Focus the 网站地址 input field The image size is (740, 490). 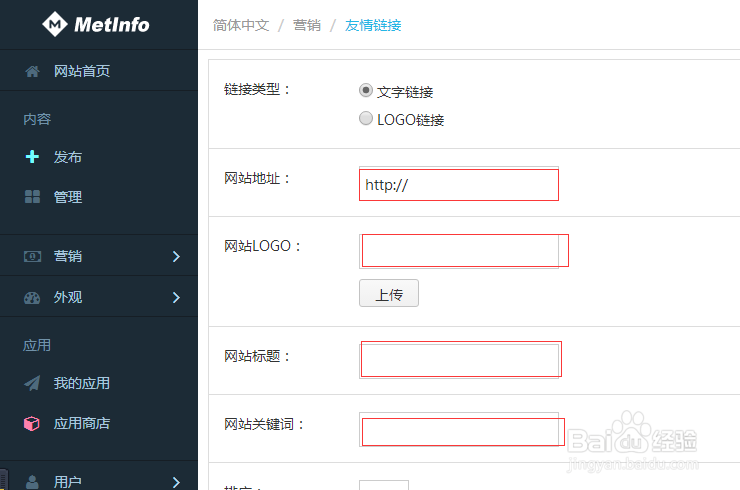(459, 184)
